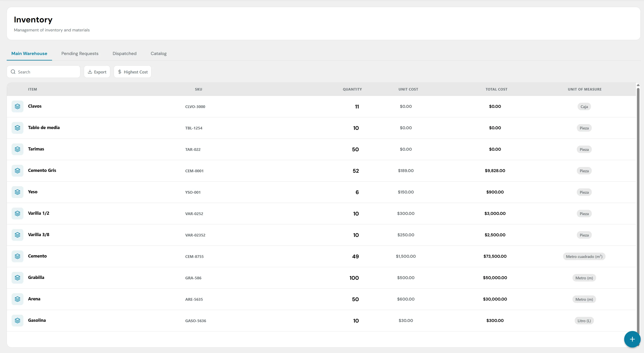Click total cost $50,000.00
This screenshot has width=644, height=353.
[495, 278]
